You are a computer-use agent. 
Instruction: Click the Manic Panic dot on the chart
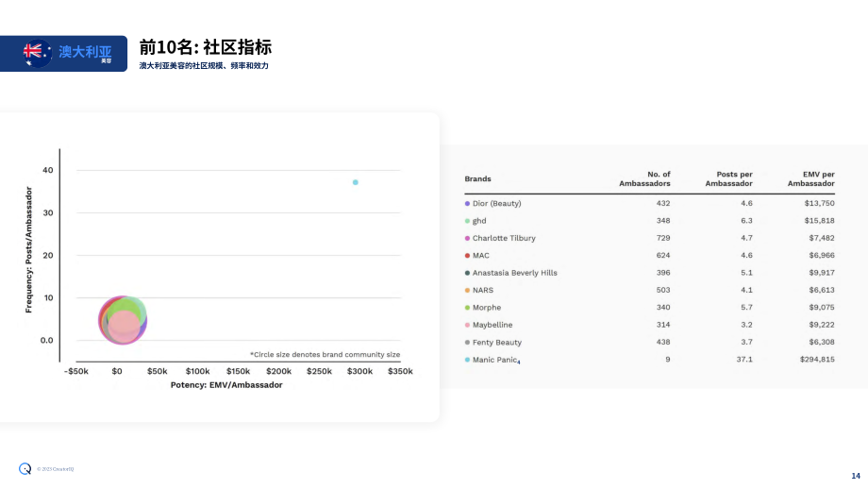point(356,182)
